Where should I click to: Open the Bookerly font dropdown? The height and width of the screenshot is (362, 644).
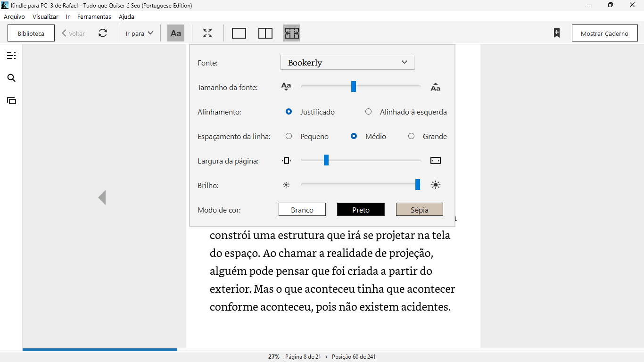point(347,63)
